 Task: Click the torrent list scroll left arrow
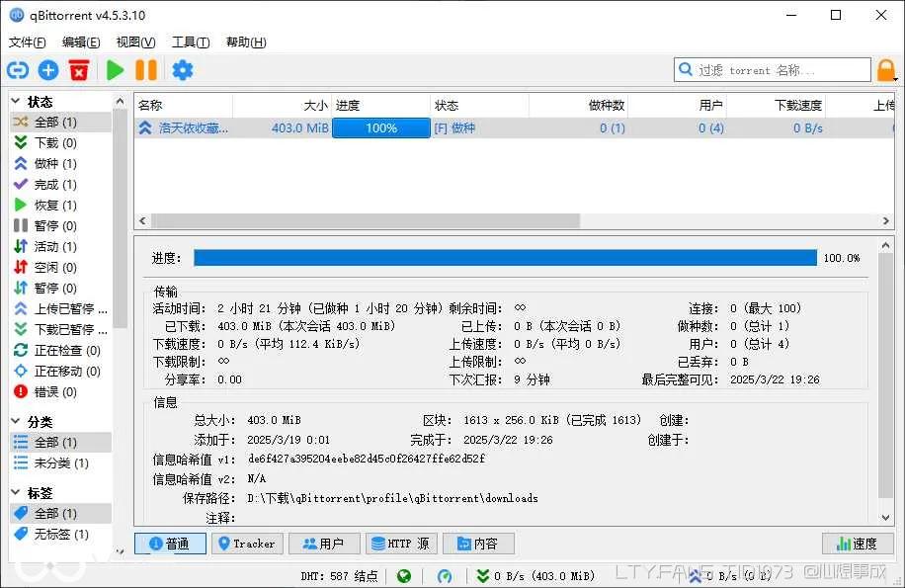142,221
